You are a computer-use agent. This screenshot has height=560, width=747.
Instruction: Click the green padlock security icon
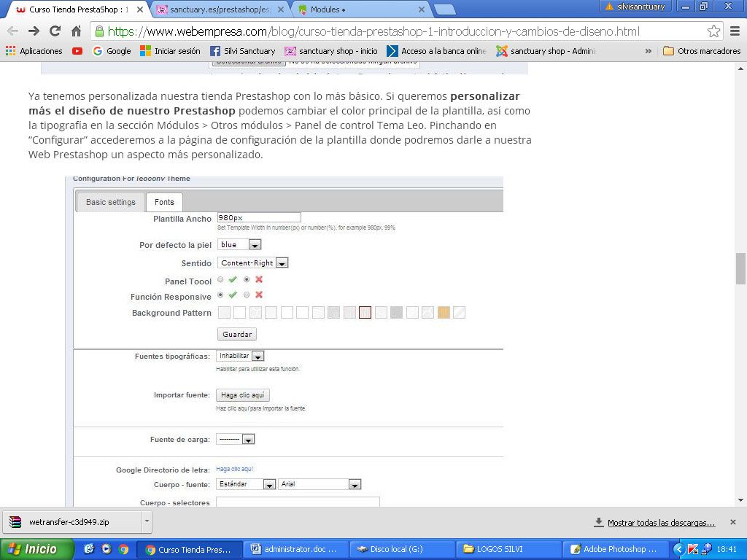pos(99,31)
